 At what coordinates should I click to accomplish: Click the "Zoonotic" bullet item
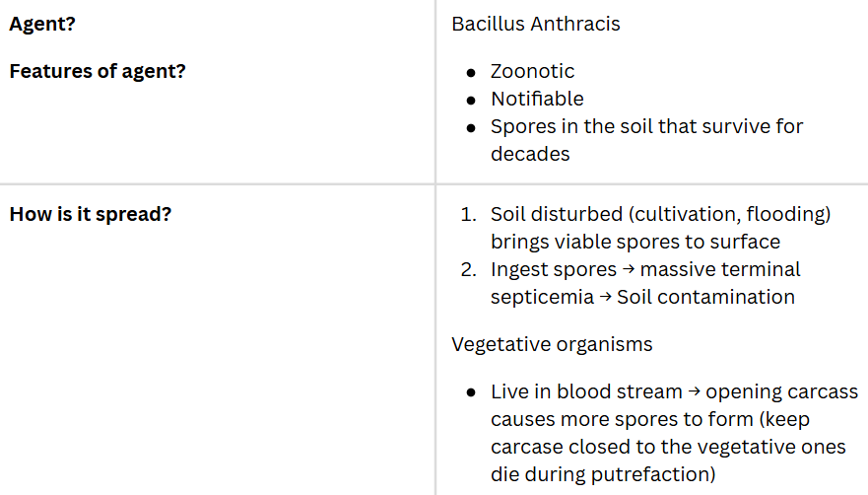coord(532,71)
